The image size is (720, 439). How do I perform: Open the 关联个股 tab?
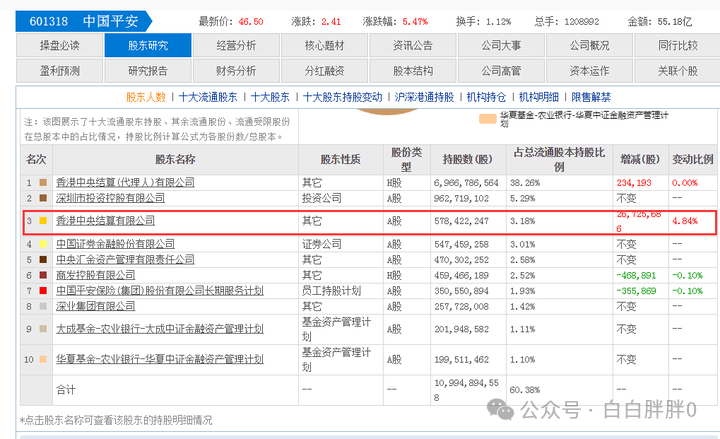pyautogui.click(x=677, y=71)
